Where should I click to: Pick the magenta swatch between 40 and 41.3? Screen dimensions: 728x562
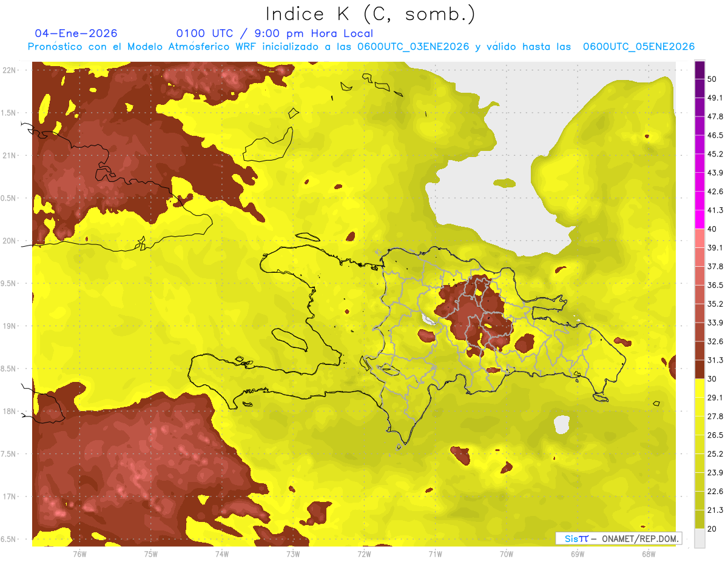click(699, 219)
